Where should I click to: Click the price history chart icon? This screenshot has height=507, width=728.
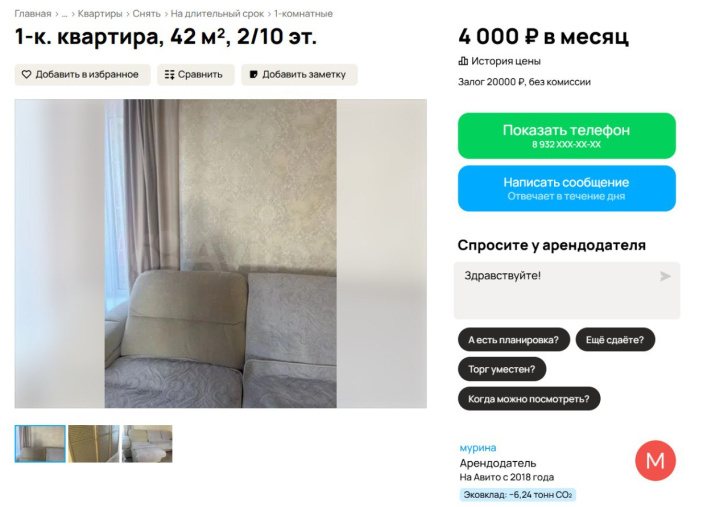pos(463,61)
